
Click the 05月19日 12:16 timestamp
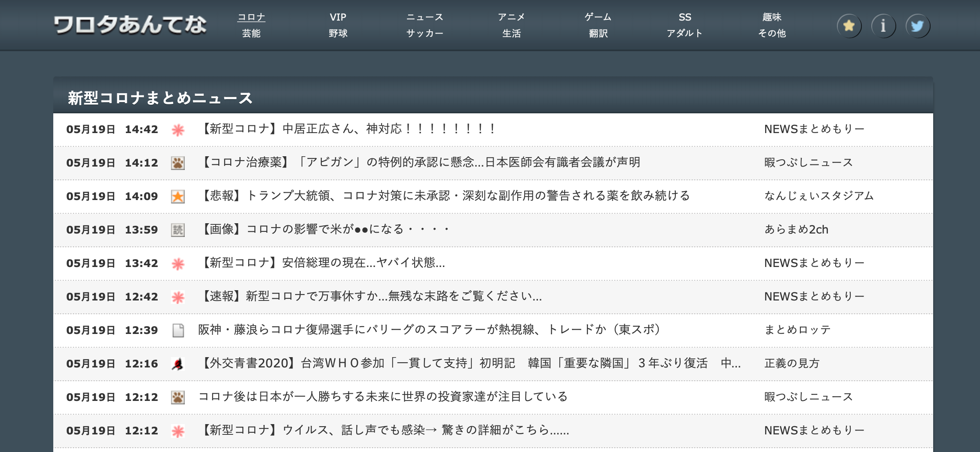(x=112, y=364)
